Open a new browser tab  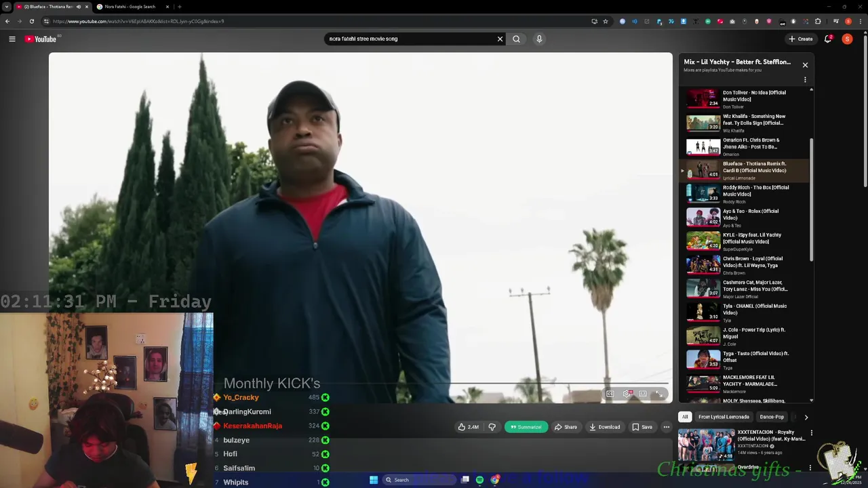(179, 7)
